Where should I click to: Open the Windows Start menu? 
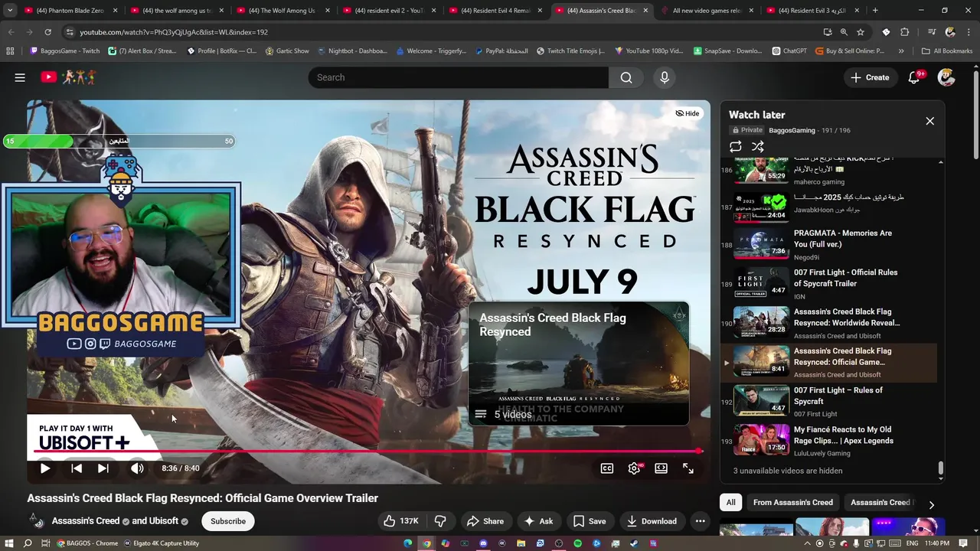tap(8, 543)
